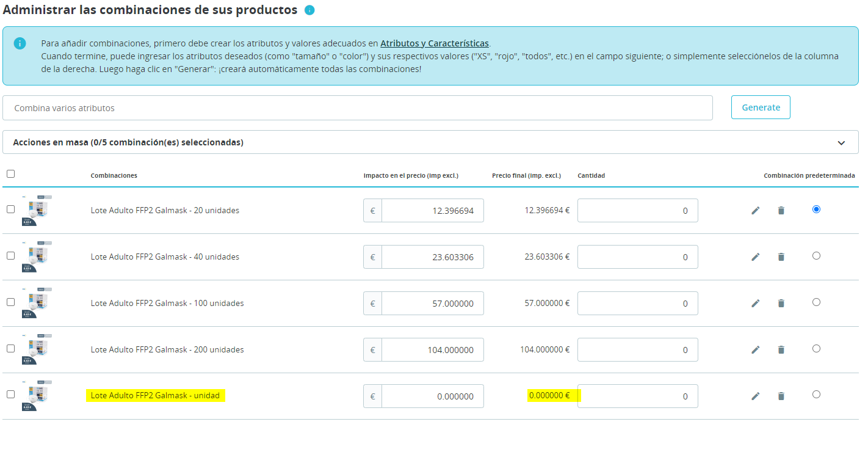Set 100 unidades as default combination radio
Viewport: 868px width, 452px height.
click(816, 302)
